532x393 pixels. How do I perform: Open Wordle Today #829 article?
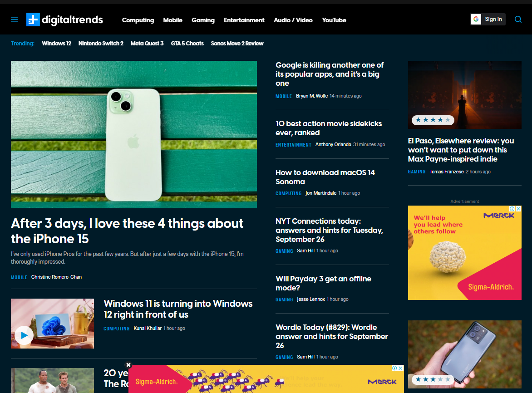331,336
